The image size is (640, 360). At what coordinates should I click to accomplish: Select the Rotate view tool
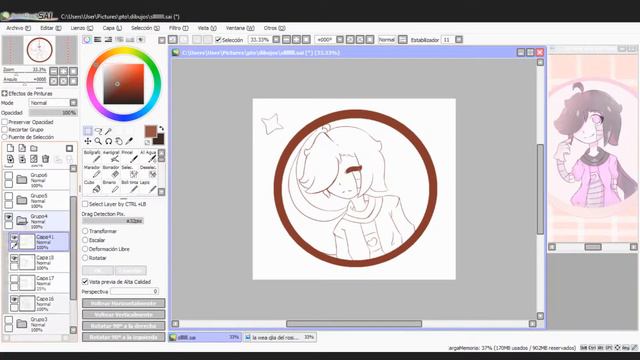(x=109, y=141)
